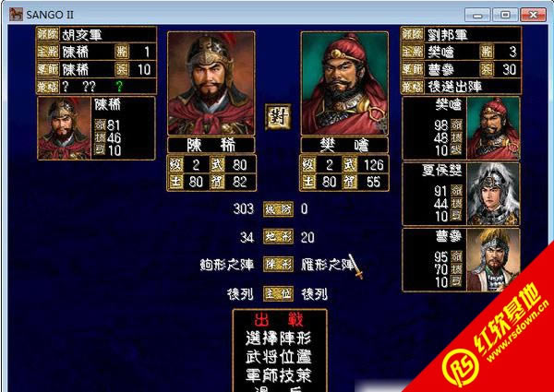Choose 軍師技策 menu option
554x392 pixels.
point(279,375)
